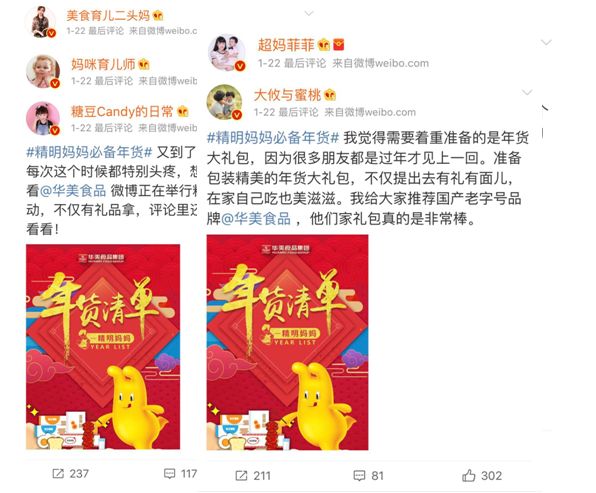The height and width of the screenshot is (493, 596).
Task: Expand the chevron menu above 超妈菲菲 post
Action: [x=309, y=13]
